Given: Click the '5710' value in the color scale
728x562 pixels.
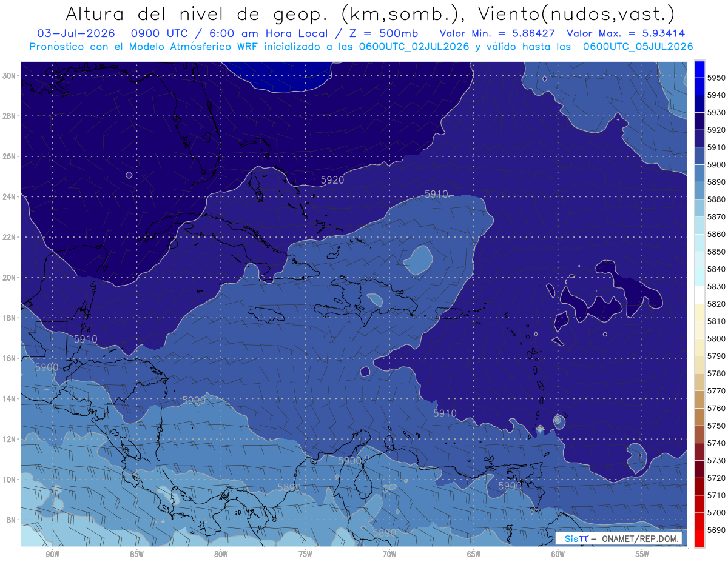Looking at the screenshot, I should point(716,496).
